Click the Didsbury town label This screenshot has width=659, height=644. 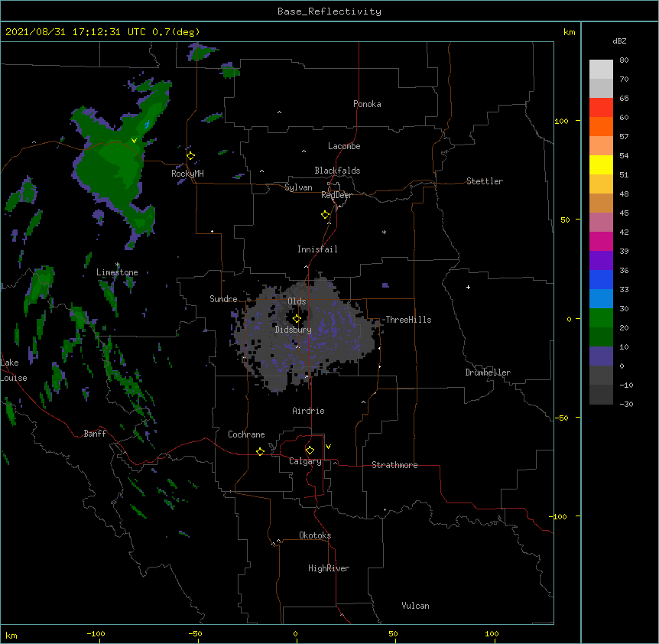(294, 330)
